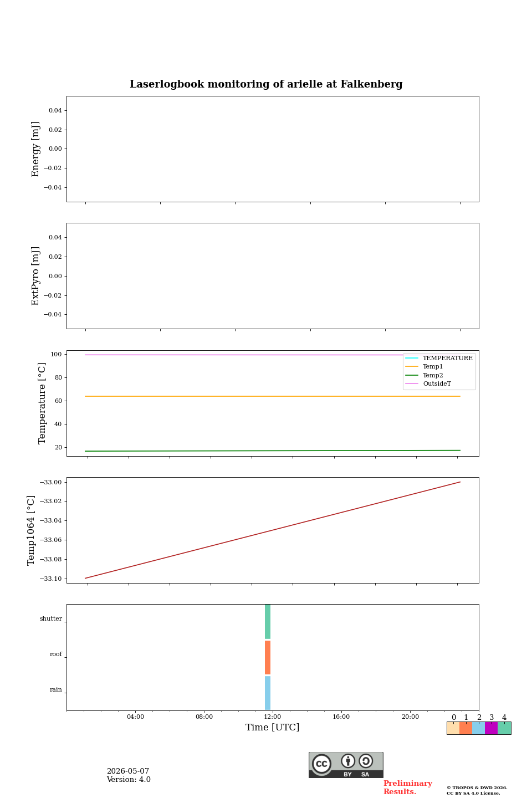Click the 'Energy [mJ]' axis label
Image resolution: width=532 pixels, height=798 pixels.
(35, 149)
